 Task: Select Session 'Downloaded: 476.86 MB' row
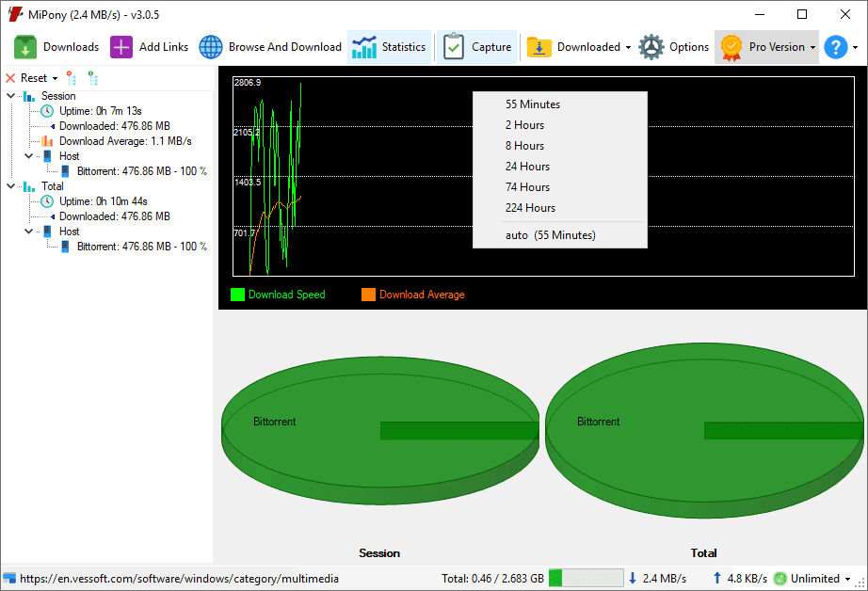115,126
